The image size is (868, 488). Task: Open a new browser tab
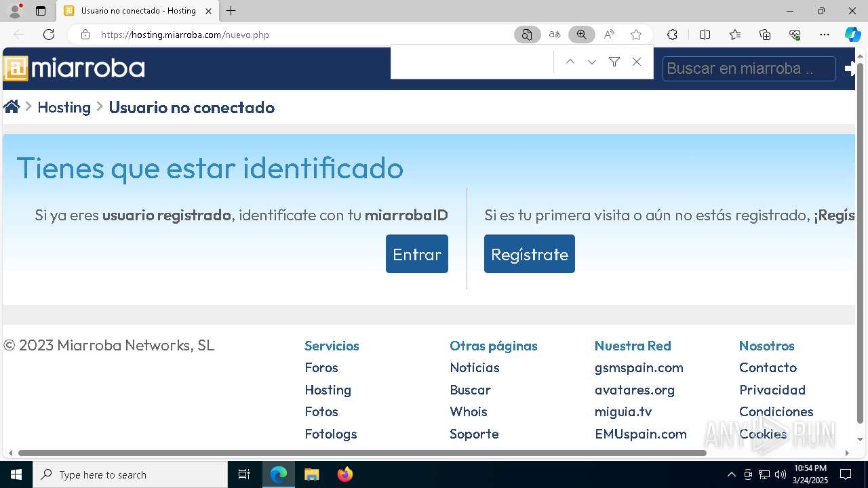[x=231, y=11]
